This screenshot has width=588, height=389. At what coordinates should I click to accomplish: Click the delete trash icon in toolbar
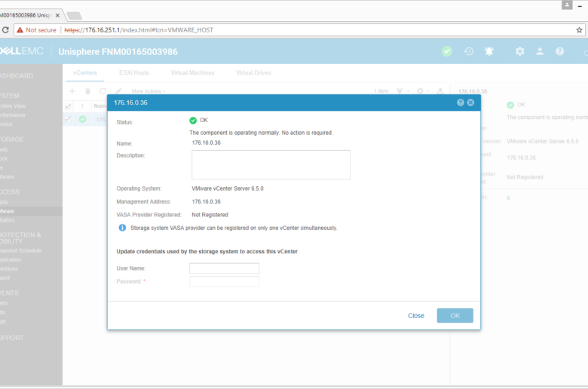(87, 91)
